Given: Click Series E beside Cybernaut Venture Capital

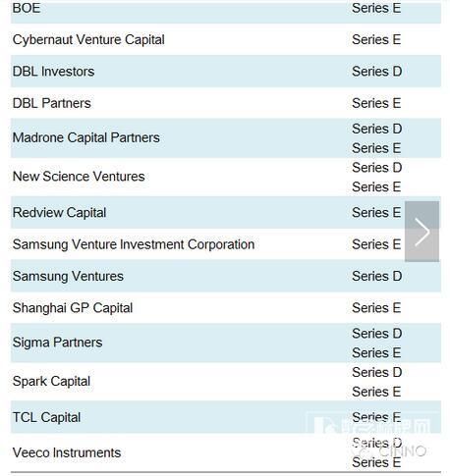Looking at the screenshot, I should [376, 39].
